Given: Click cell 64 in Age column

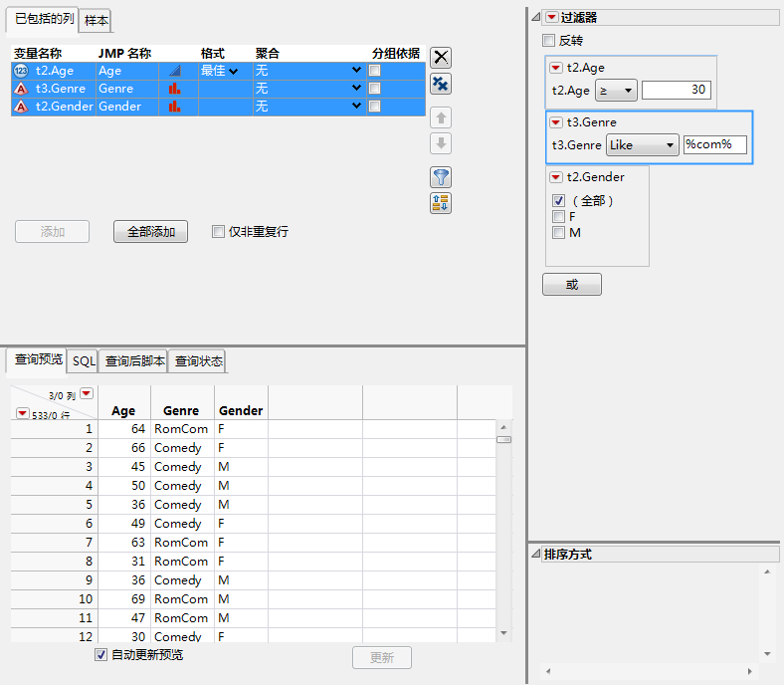Looking at the screenshot, I should (124, 429).
